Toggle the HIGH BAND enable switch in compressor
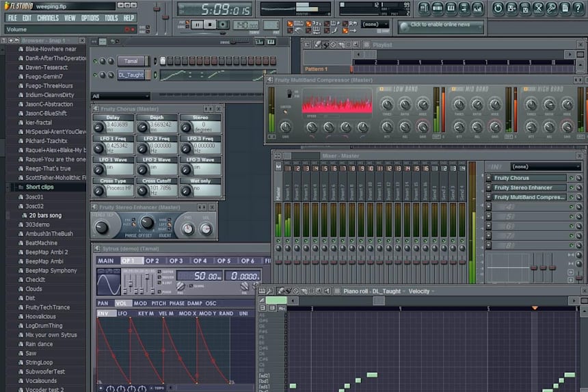The width and height of the screenshot is (588, 392). click(526, 90)
